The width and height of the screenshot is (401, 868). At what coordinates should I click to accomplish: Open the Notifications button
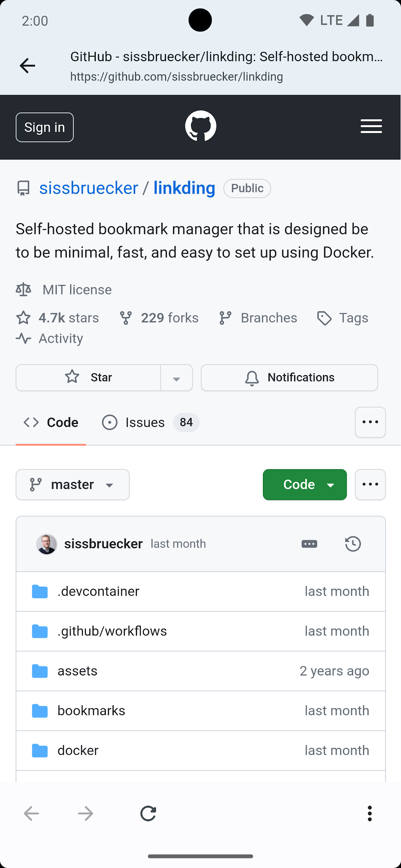[x=290, y=378]
